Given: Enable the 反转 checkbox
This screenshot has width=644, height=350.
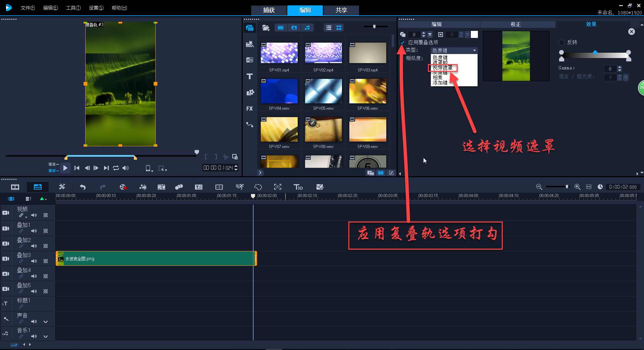Looking at the screenshot, I should 561,42.
